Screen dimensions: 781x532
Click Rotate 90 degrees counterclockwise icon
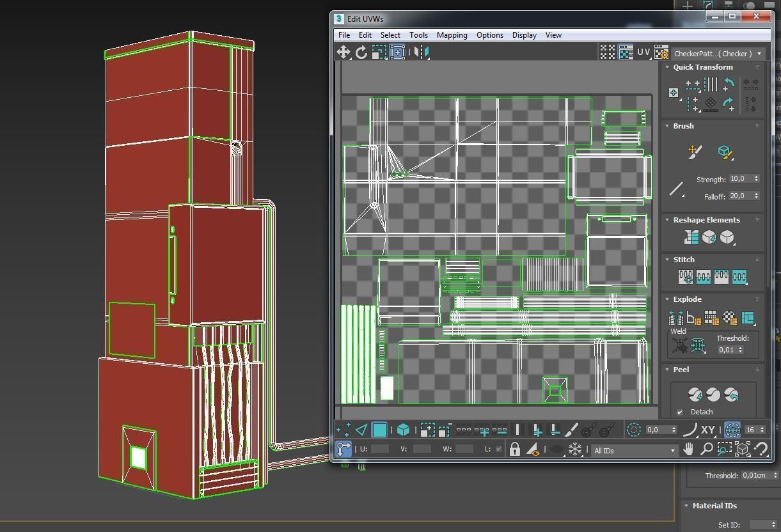pyautogui.click(x=728, y=84)
